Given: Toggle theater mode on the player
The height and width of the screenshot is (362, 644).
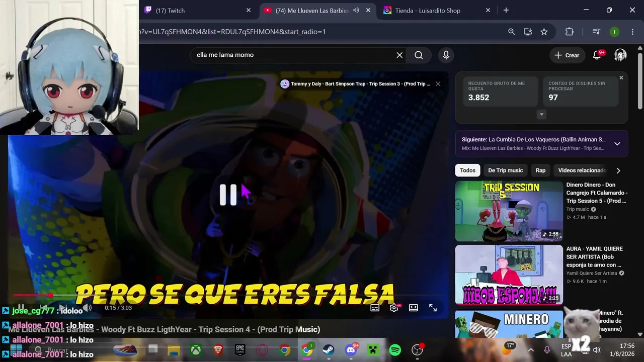Looking at the screenshot, I should click(413, 308).
